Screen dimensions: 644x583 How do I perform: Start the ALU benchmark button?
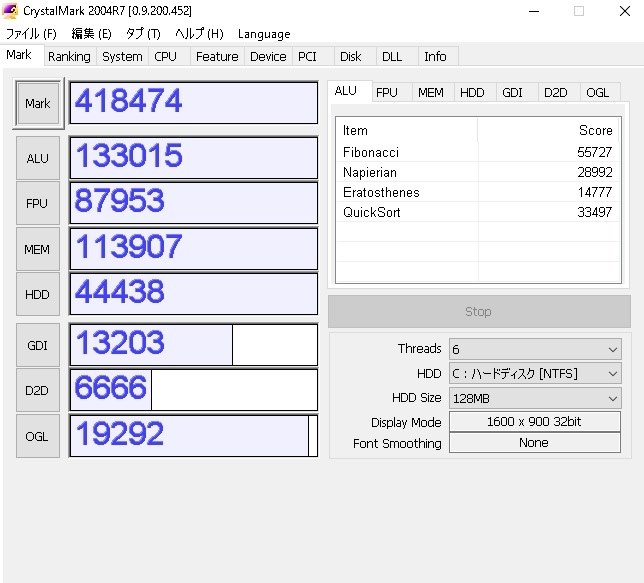pos(38,158)
